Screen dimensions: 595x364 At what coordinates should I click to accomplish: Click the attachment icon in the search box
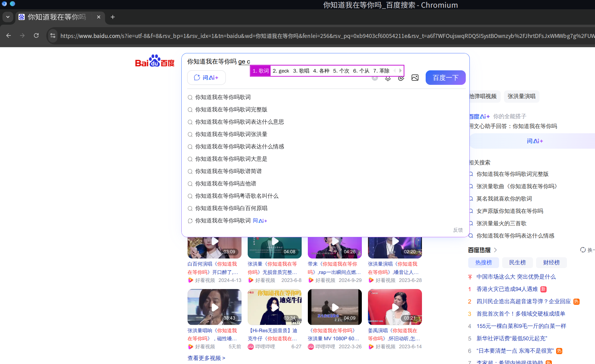(401, 78)
